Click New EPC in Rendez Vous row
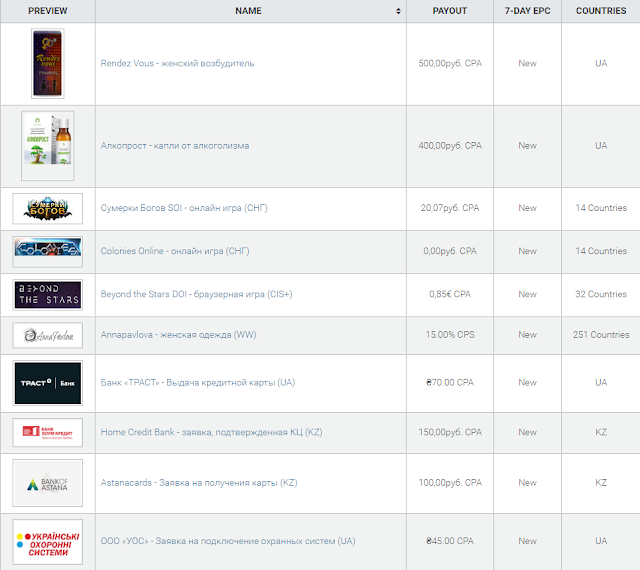 pyautogui.click(x=527, y=63)
